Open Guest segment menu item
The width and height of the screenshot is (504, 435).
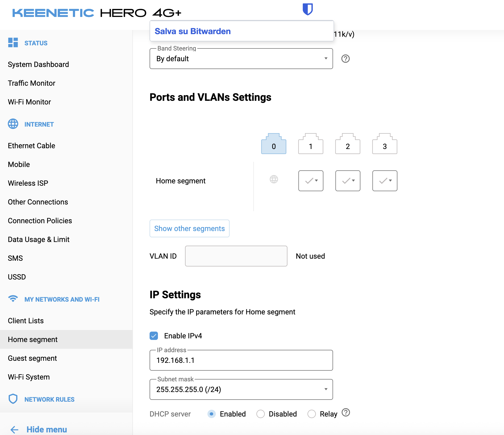pos(32,358)
